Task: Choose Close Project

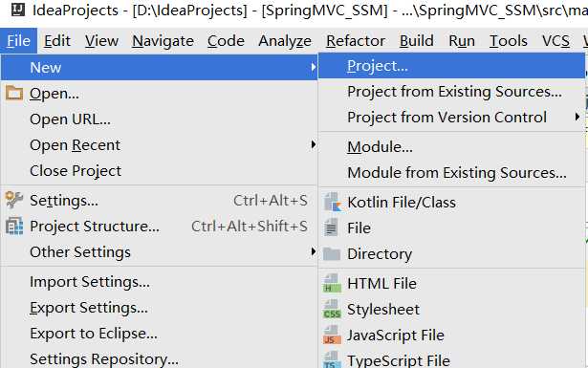Action: 76,171
